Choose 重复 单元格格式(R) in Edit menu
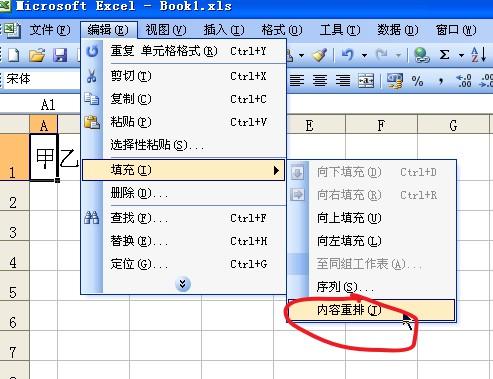This screenshot has width=493, height=379. click(183, 51)
